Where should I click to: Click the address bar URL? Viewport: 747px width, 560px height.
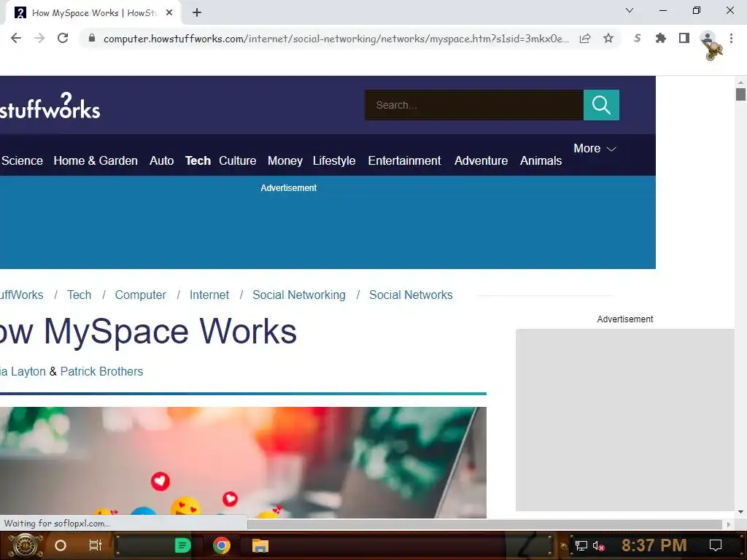336,39
